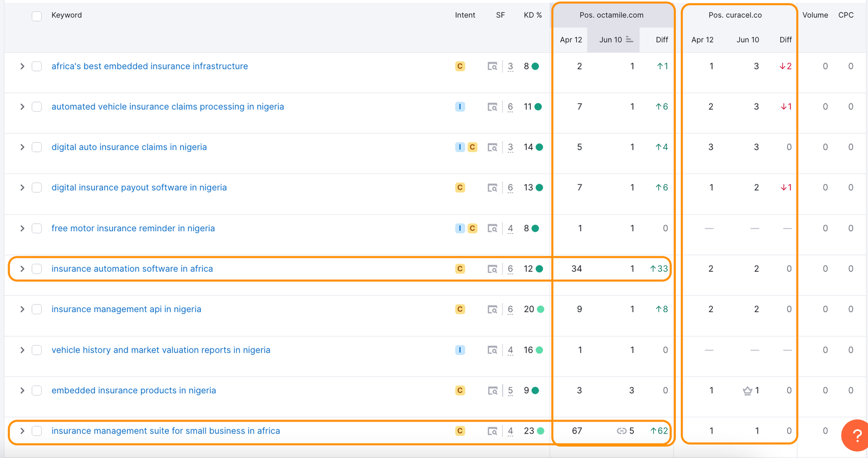Viewport: 868px width, 458px height.
Task: Open SERP view icon for insurance automation software in africa
Action: pos(492,269)
